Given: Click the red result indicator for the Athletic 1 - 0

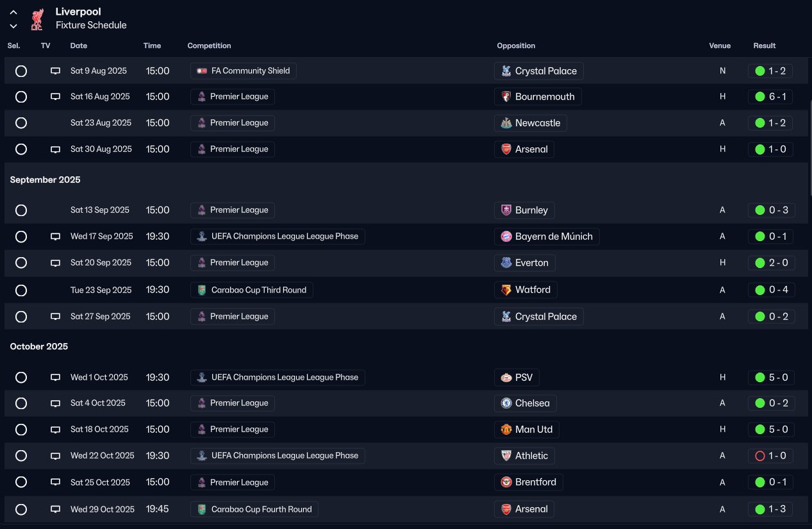Looking at the screenshot, I should [x=760, y=456].
